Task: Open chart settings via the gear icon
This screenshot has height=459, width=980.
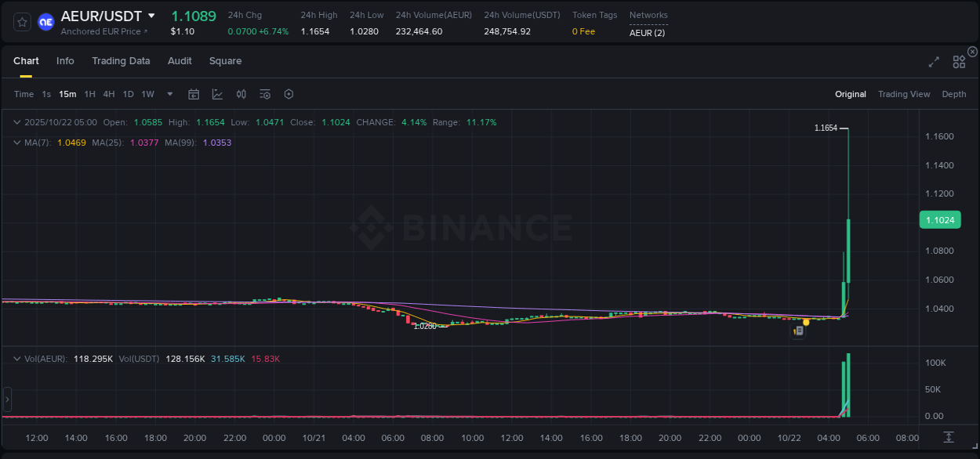Action: (289, 93)
